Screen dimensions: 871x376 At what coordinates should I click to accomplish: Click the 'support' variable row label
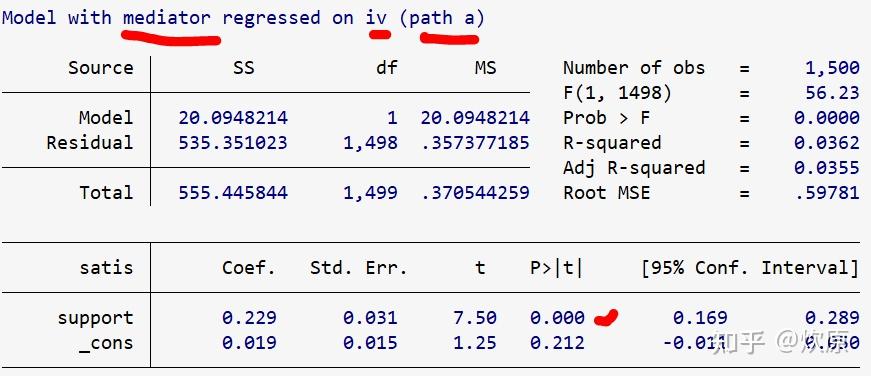[95, 318]
